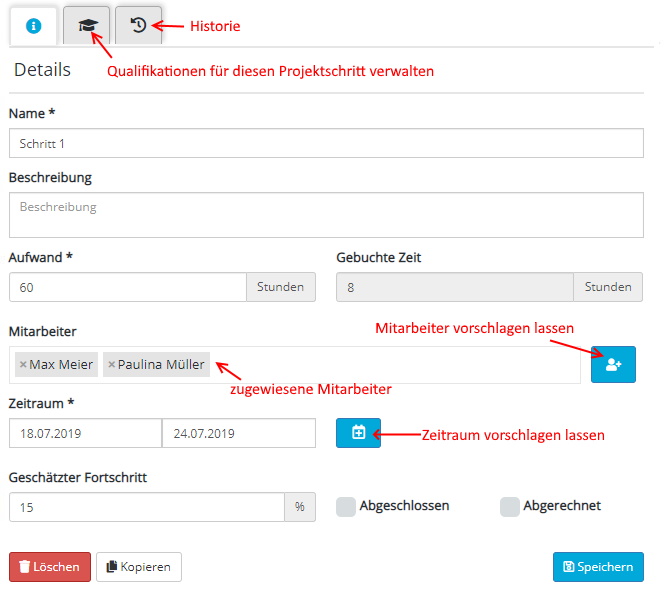667x591 pixels.
Task: Open the info details tab
Action: (33, 26)
